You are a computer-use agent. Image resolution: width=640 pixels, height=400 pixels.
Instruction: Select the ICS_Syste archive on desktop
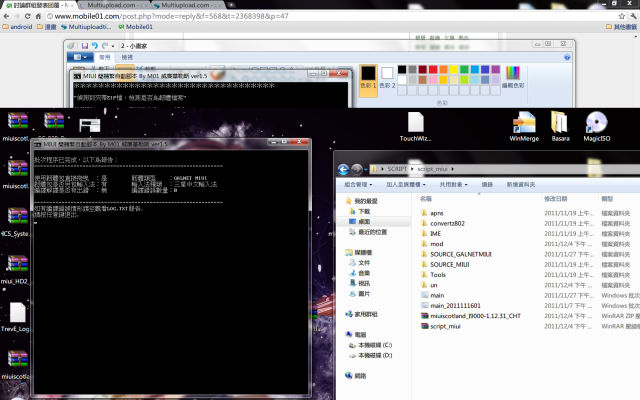tap(16, 222)
